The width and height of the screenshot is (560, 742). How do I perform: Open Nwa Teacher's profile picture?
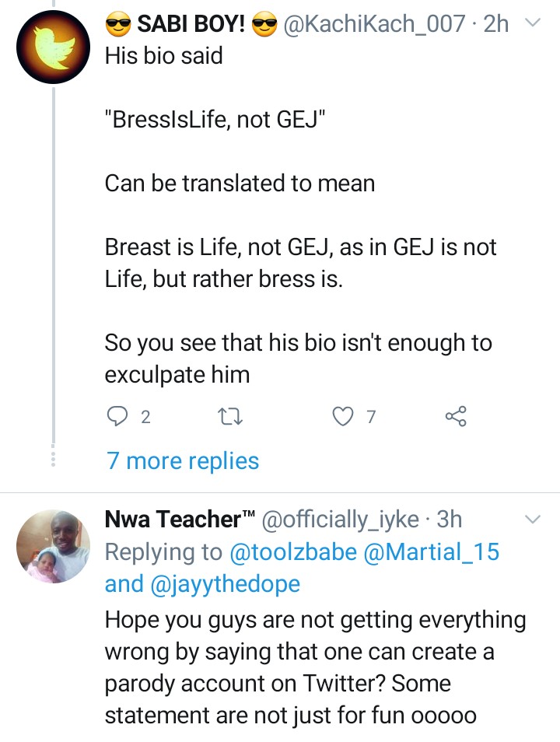coord(54,548)
